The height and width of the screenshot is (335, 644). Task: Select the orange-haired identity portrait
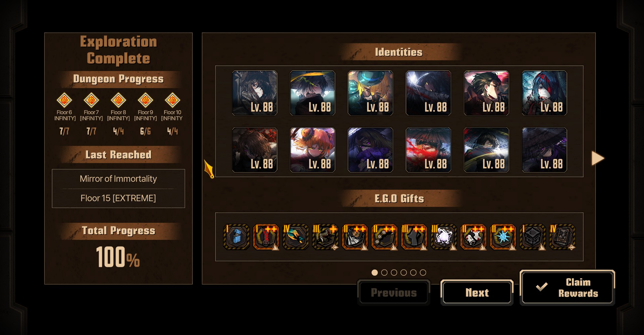tap(312, 150)
